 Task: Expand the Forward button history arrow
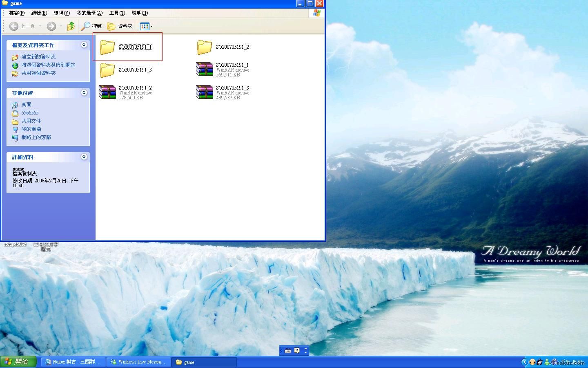(61, 26)
